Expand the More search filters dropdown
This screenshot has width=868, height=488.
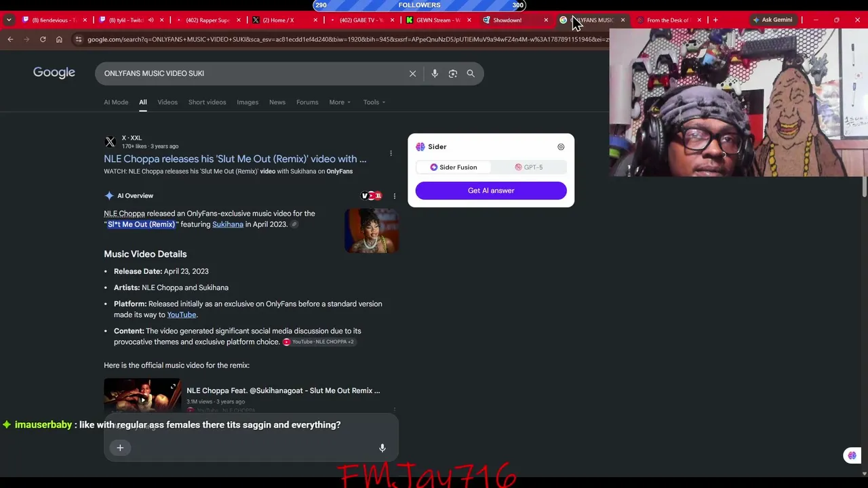coord(340,102)
